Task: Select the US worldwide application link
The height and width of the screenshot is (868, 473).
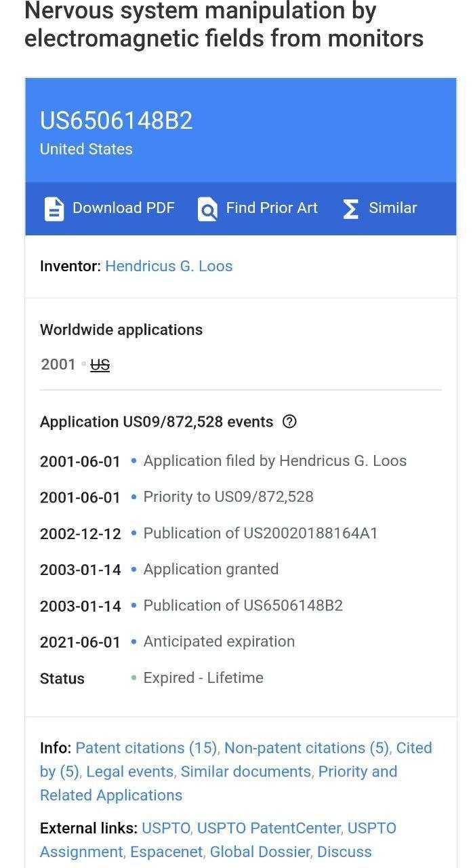Action: click(100, 364)
